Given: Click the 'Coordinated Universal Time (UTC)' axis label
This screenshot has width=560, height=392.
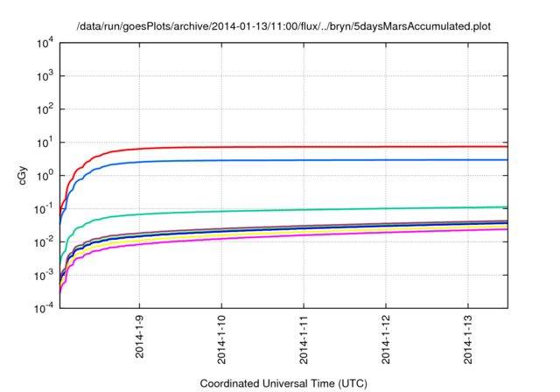Looking at the screenshot, I should click(283, 383).
